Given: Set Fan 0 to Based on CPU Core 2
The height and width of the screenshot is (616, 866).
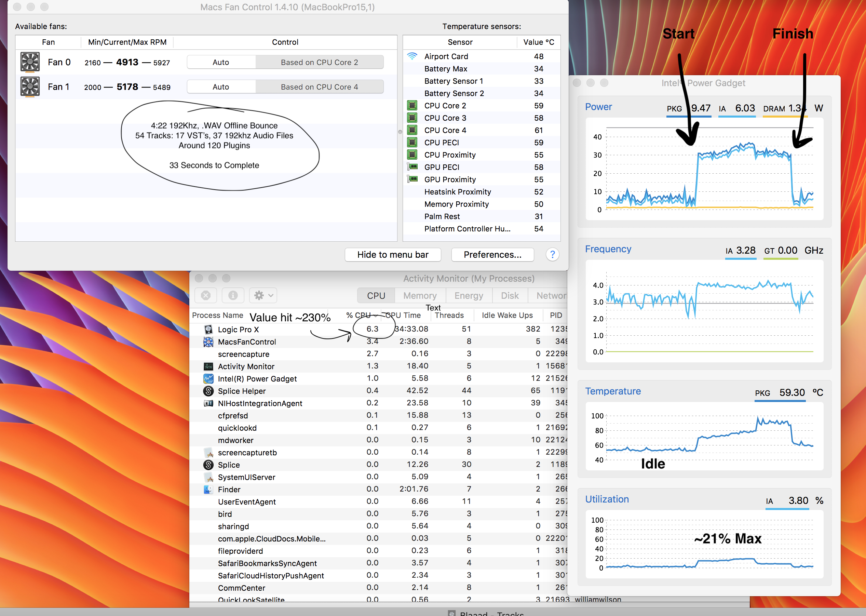Looking at the screenshot, I should coord(320,62).
